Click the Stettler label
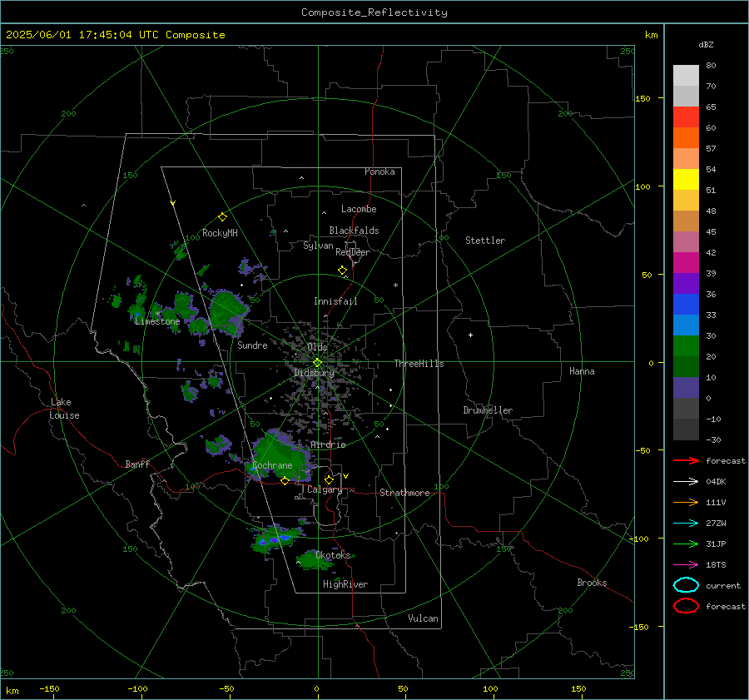749x700 pixels. click(x=485, y=241)
